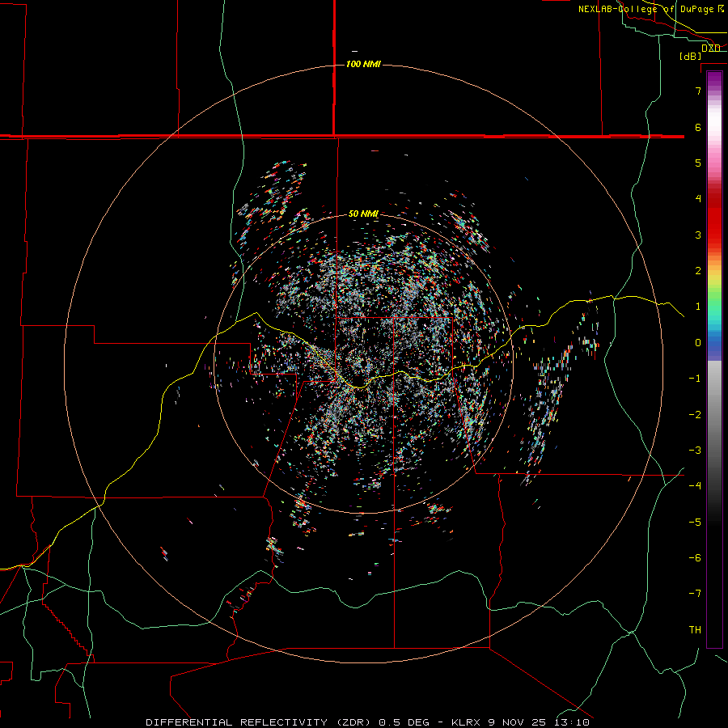Click the "[dB]" units label above color bar

[690, 56]
